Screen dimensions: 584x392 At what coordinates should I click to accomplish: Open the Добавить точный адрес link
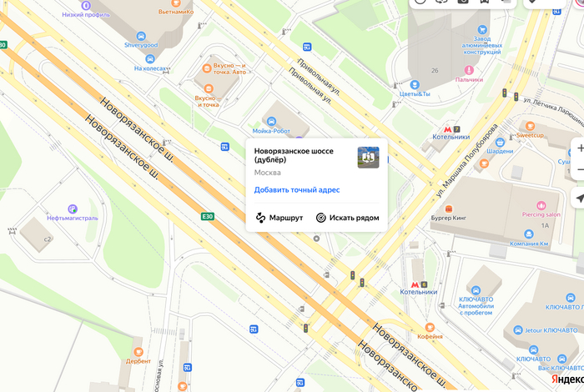[x=297, y=190]
